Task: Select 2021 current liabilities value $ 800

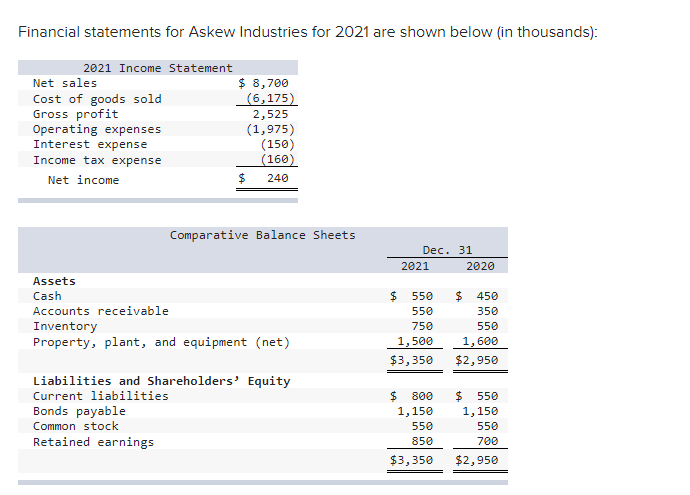Action: [411, 396]
